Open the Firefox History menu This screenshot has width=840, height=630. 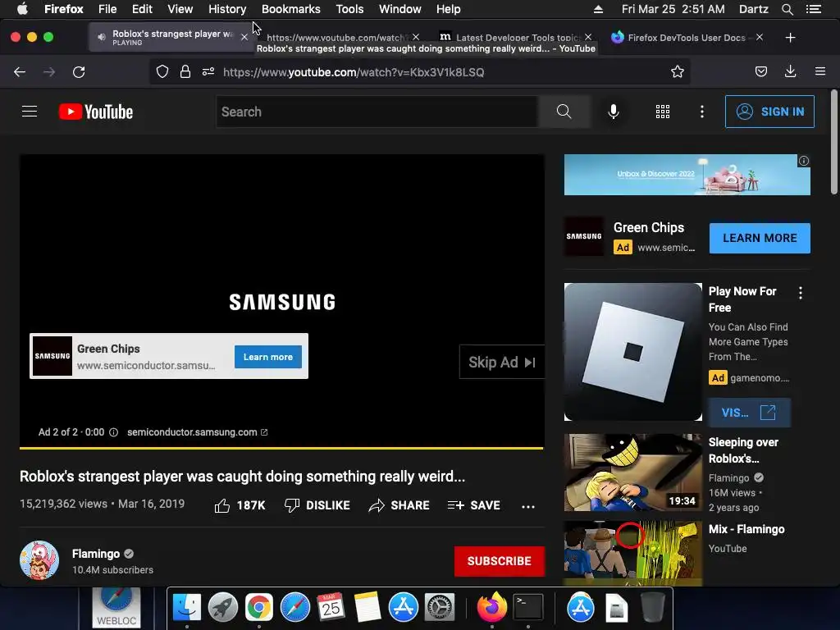(x=227, y=9)
